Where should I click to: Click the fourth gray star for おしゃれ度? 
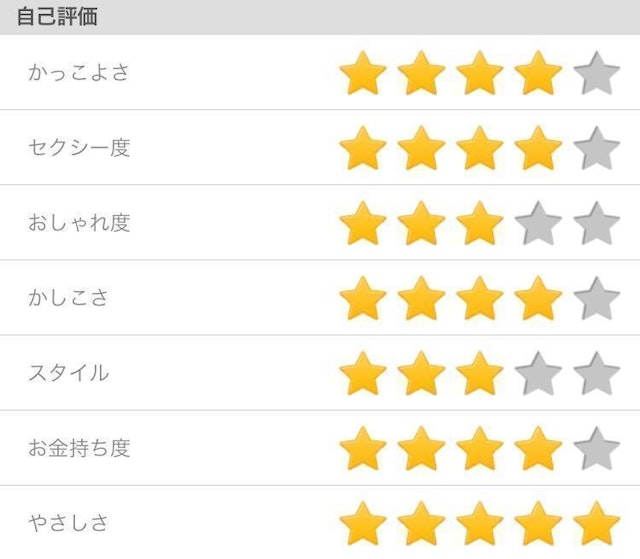(x=539, y=223)
